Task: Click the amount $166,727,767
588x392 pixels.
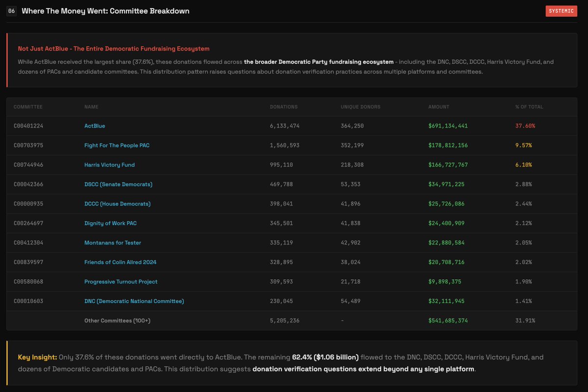Action: [x=448, y=165]
